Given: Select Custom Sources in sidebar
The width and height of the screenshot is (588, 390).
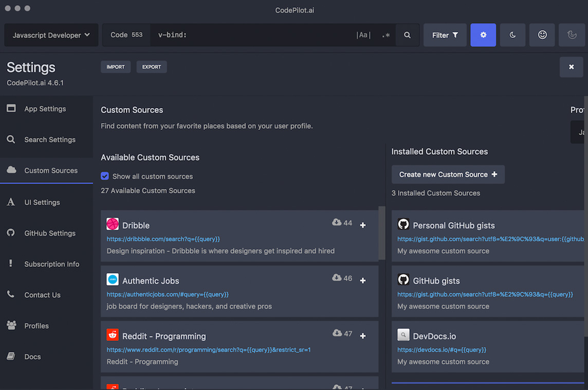Looking at the screenshot, I should (46, 170).
